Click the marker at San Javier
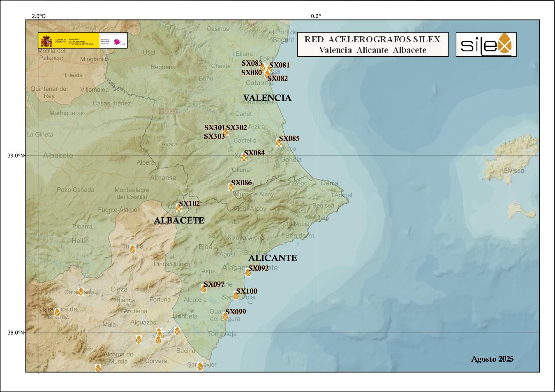 point(200,366)
